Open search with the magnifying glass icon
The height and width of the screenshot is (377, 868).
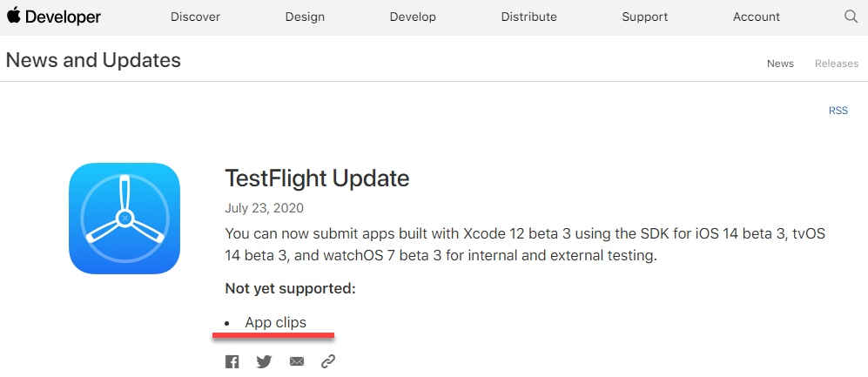851,17
